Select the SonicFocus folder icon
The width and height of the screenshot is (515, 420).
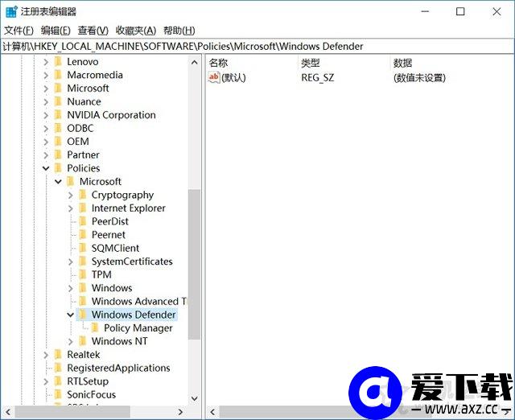click(58, 394)
